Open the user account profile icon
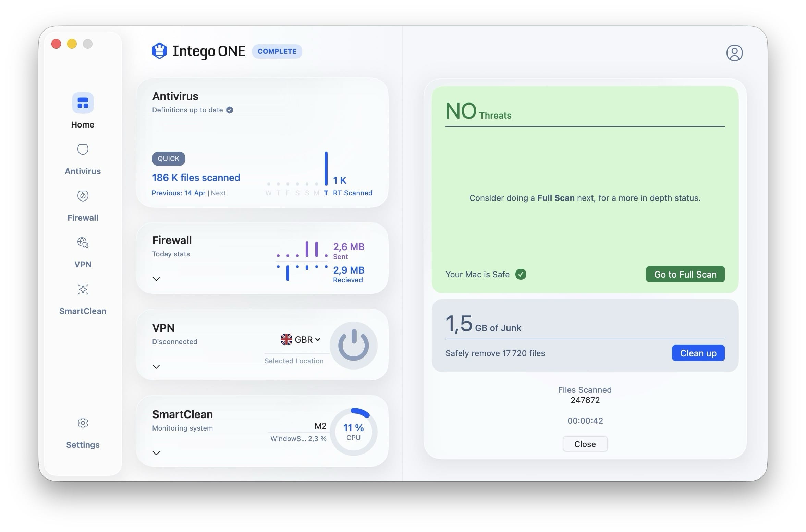This screenshot has width=806, height=532. click(x=734, y=53)
